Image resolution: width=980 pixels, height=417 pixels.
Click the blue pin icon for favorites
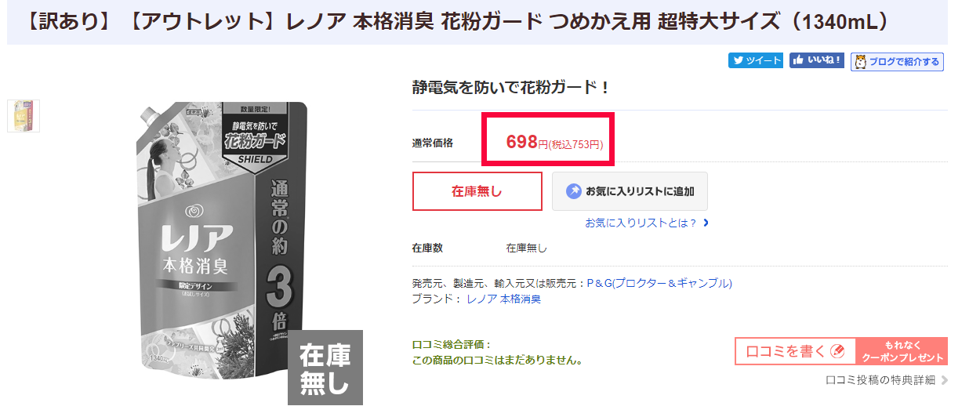574,191
